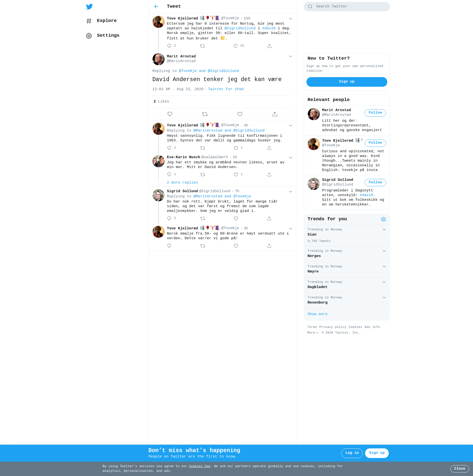473x476 pixels.
Task: Expand the More footer menu
Action: (x=313, y=333)
